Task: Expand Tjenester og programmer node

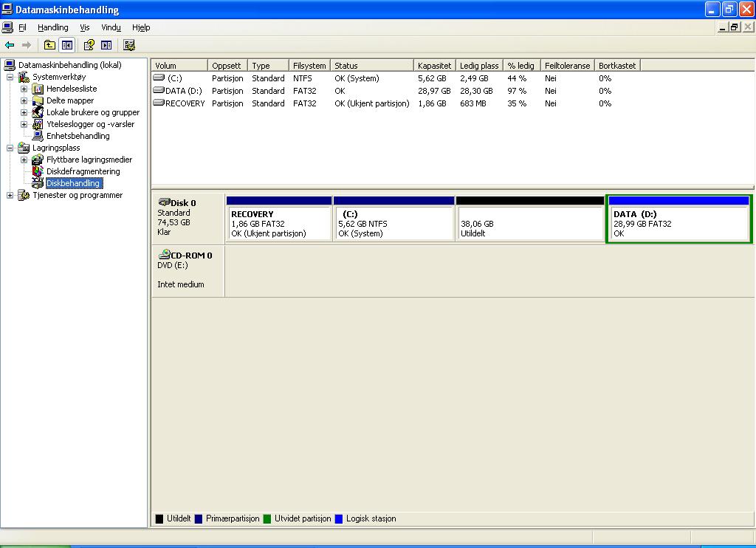Action: click(10, 196)
